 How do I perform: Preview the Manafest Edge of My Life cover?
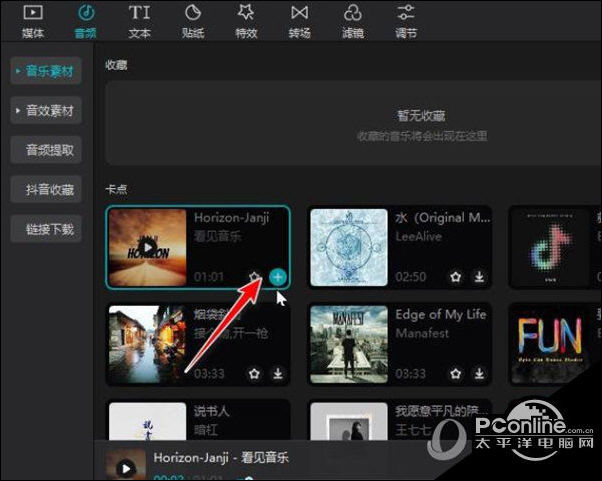coord(349,344)
